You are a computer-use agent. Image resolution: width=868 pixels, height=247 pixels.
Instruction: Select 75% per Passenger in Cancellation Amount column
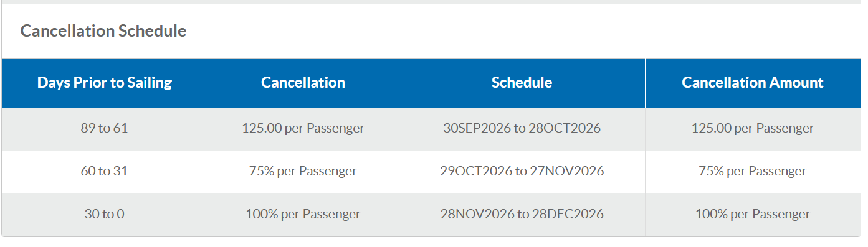(753, 171)
